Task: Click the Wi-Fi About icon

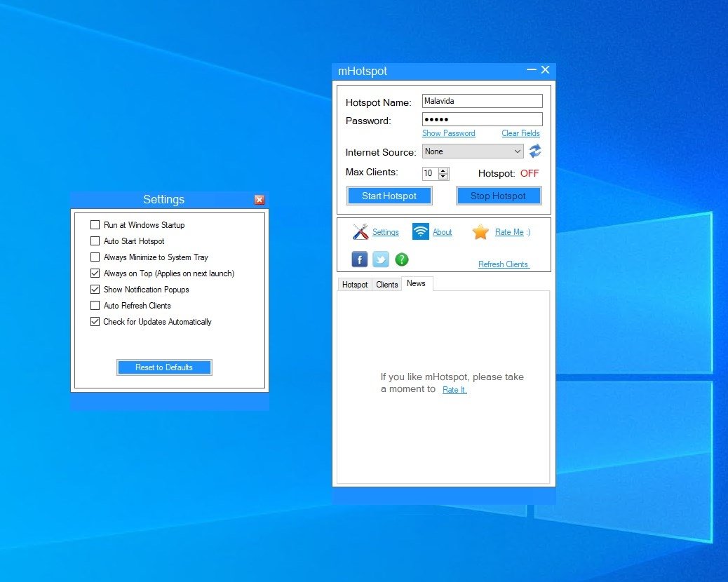Action: click(x=420, y=231)
